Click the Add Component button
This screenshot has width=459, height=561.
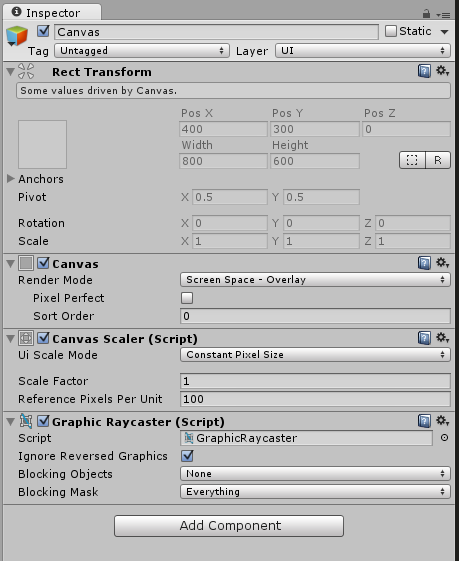click(x=229, y=526)
